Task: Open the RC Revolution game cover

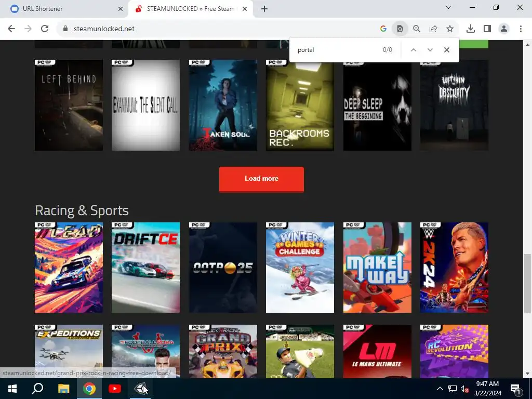Action: click(x=454, y=352)
